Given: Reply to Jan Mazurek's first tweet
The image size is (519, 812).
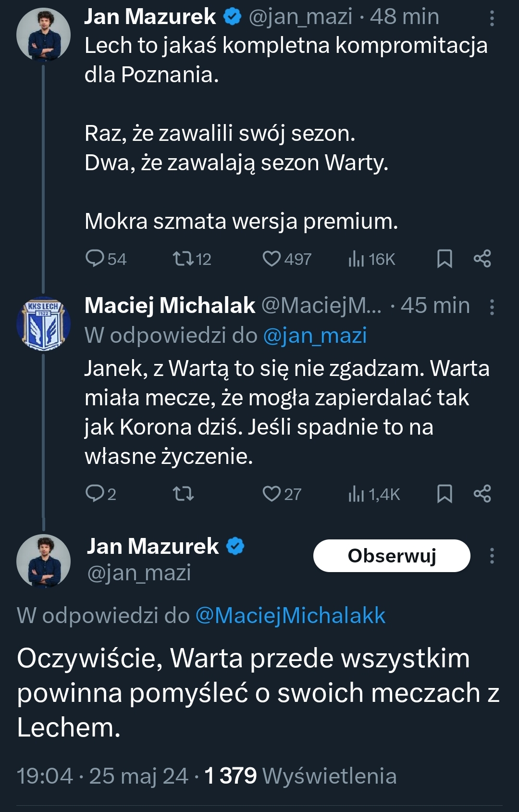Looking at the screenshot, I should 95,259.
